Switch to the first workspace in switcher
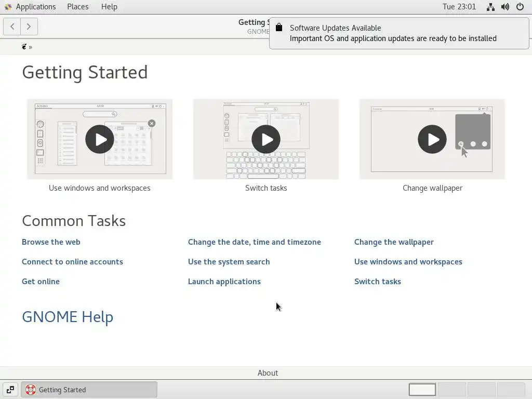The height and width of the screenshot is (399, 532). point(422,390)
